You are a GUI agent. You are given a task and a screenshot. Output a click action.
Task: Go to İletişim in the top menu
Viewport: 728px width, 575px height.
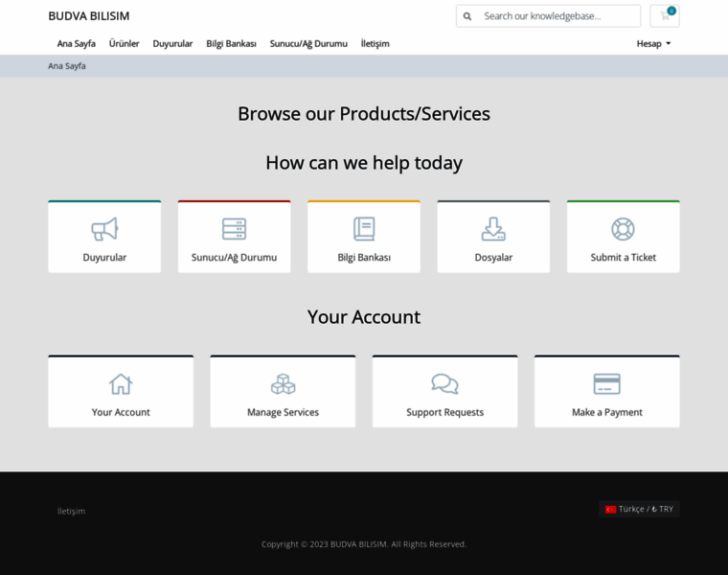click(375, 43)
